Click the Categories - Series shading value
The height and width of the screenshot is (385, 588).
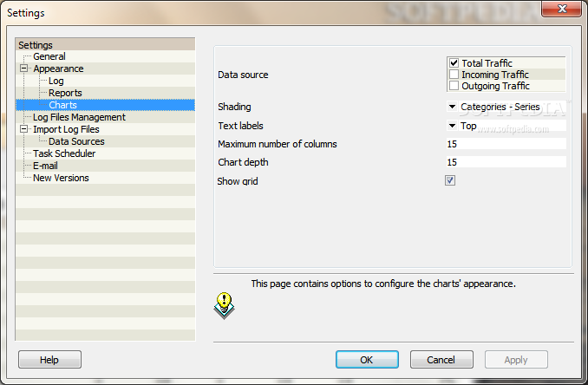pos(500,107)
